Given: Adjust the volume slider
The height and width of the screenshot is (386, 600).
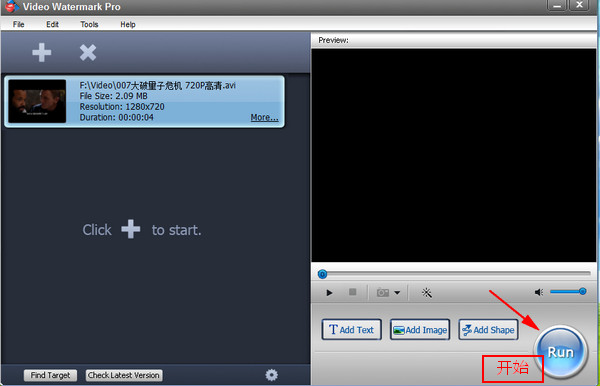Looking at the screenshot, I should click(568, 292).
